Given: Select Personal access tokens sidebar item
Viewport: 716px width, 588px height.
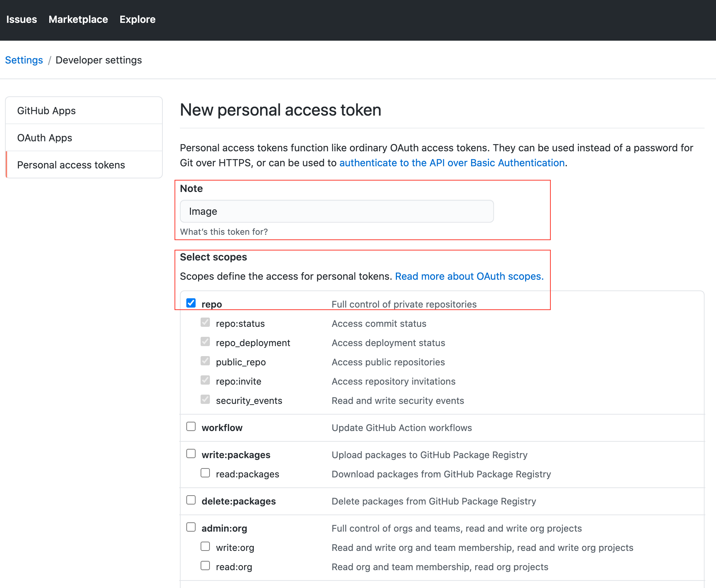Looking at the screenshot, I should 71,165.
